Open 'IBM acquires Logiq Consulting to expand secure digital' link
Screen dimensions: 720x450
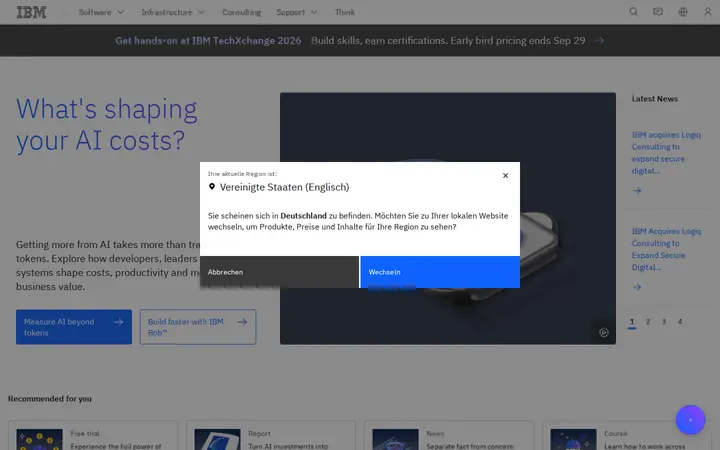coord(666,152)
